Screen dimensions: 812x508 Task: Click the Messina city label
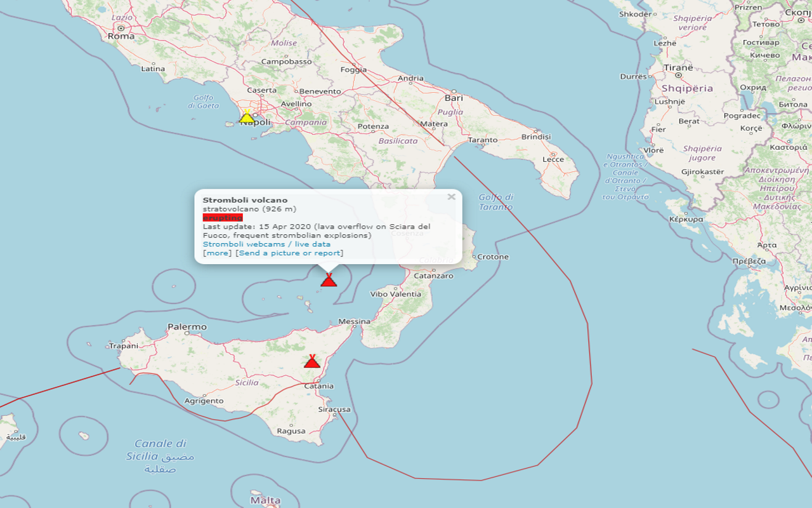[354, 321]
